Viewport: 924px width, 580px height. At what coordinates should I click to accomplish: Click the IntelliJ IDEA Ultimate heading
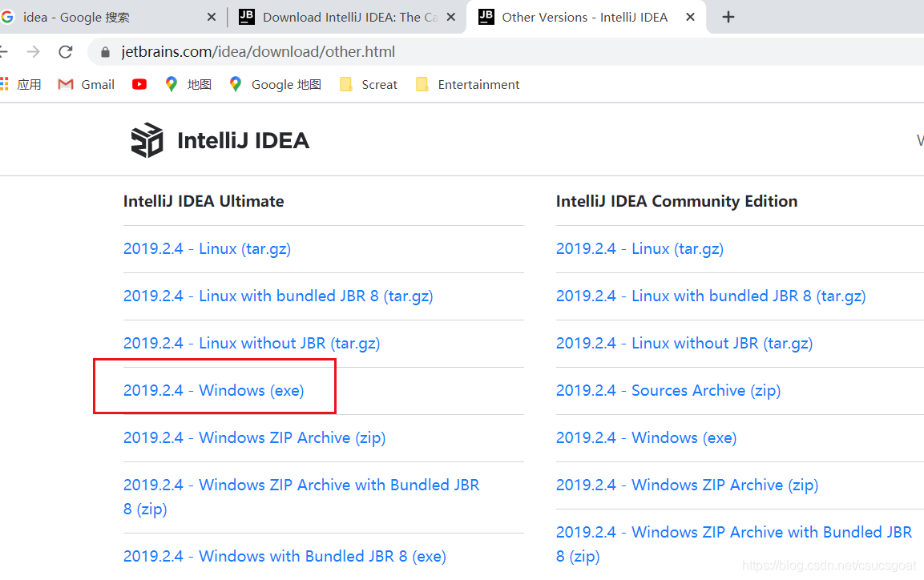pyautogui.click(x=204, y=201)
